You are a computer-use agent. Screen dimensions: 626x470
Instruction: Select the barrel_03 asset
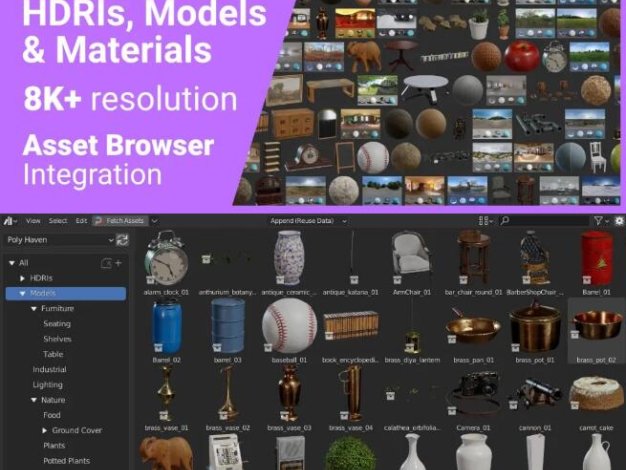[228, 331]
